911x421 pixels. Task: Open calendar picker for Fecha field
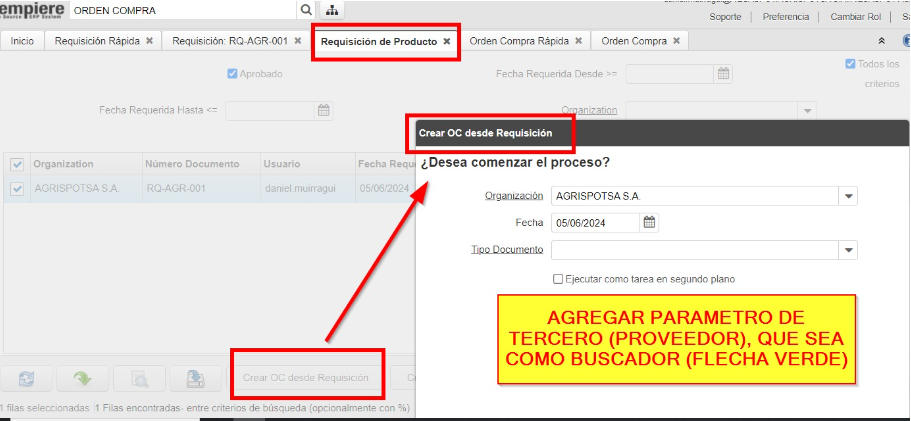pyautogui.click(x=649, y=223)
